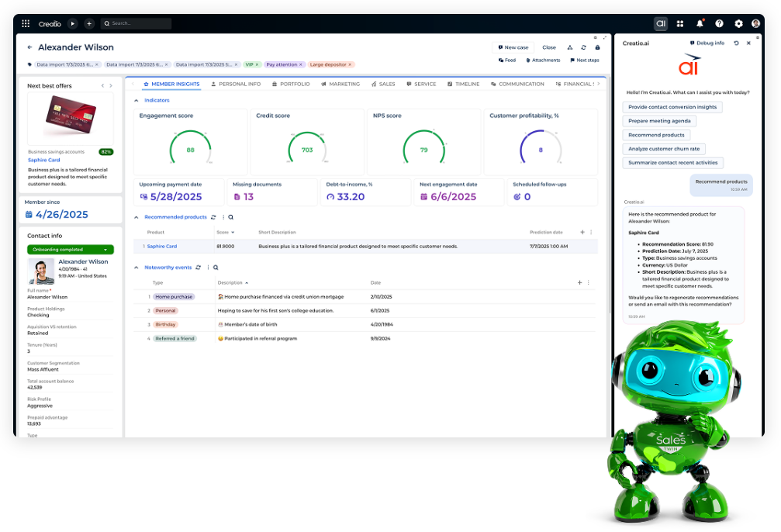Search within the Recommended products list
This screenshot has height=532, width=781.
[230, 219]
